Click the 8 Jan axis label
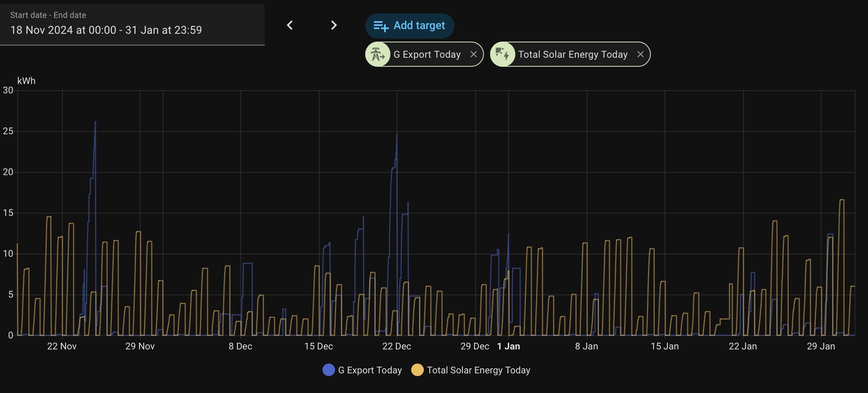This screenshot has width=868, height=393. click(x=587, y=347)
